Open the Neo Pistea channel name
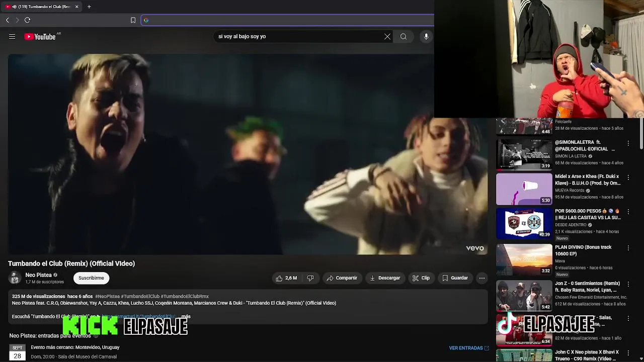This screenshot has height=362, width=644. (39, 275)
